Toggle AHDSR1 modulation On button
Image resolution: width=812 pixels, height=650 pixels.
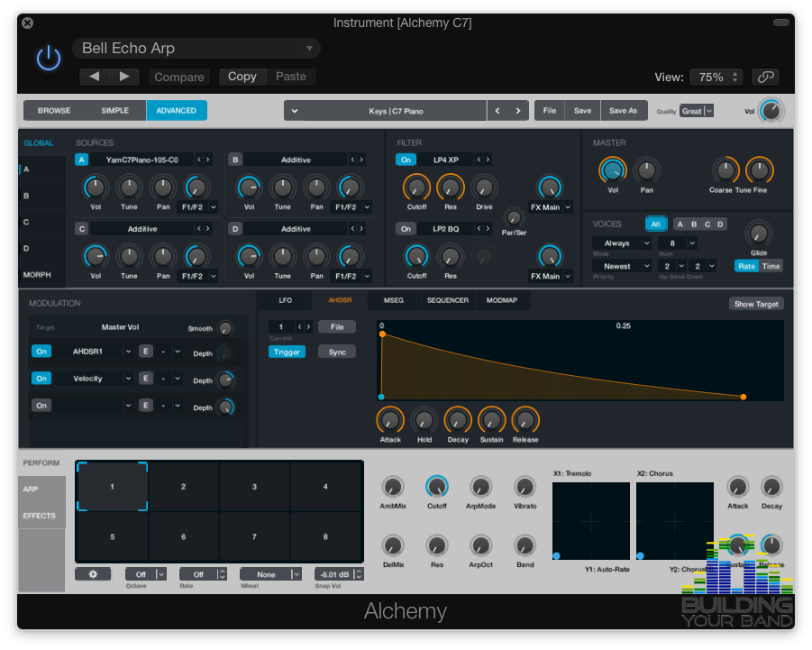pyautogui.click(x=41, y=352)
